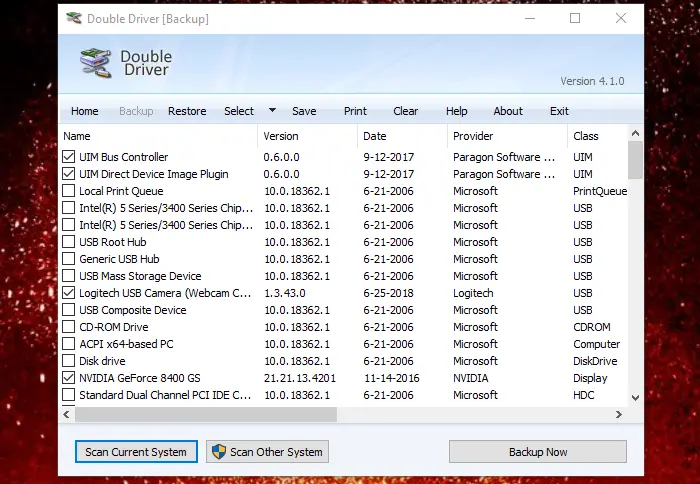
Task: Close the Double Driver window
Action: tap(621, 18)
